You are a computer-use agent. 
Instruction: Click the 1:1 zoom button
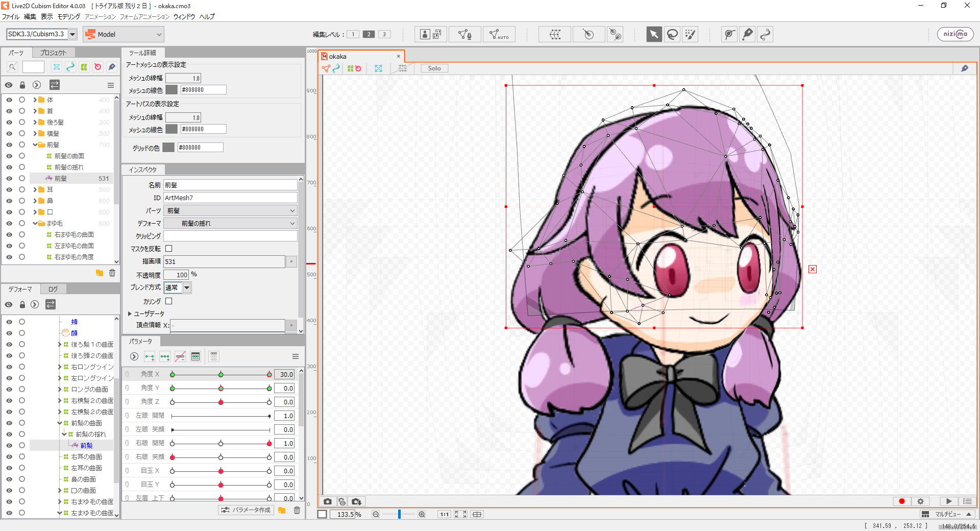pyautogui.click(x=445, y=514)
